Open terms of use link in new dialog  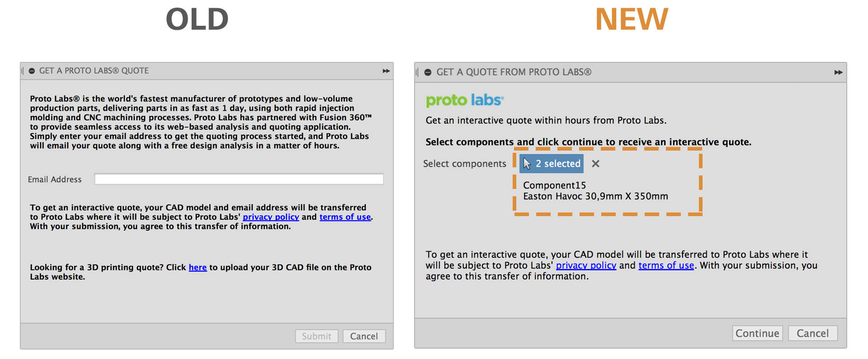[x=666, y=265]
